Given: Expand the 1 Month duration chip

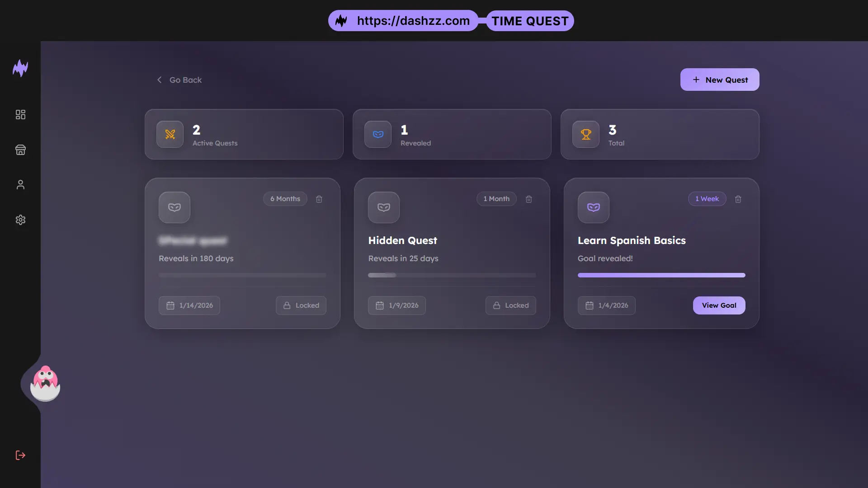Looking at the screenshot, I should click(496, 199).
